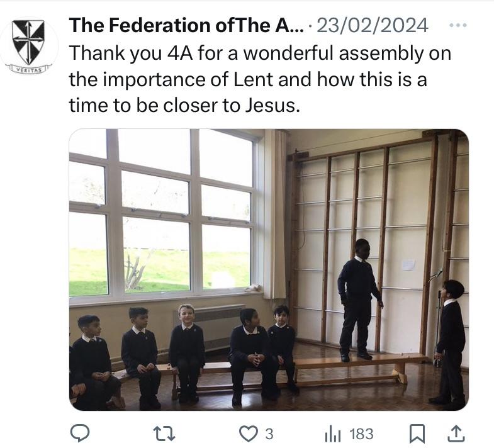Image resolution: width=494 pixels, height=448 pixels.
Task: Click the large window in the photo
Action: pos(164,214)
